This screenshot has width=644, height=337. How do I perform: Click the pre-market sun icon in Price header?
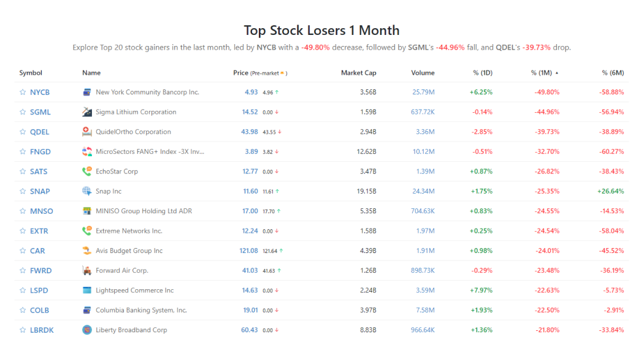coord(282,73)
